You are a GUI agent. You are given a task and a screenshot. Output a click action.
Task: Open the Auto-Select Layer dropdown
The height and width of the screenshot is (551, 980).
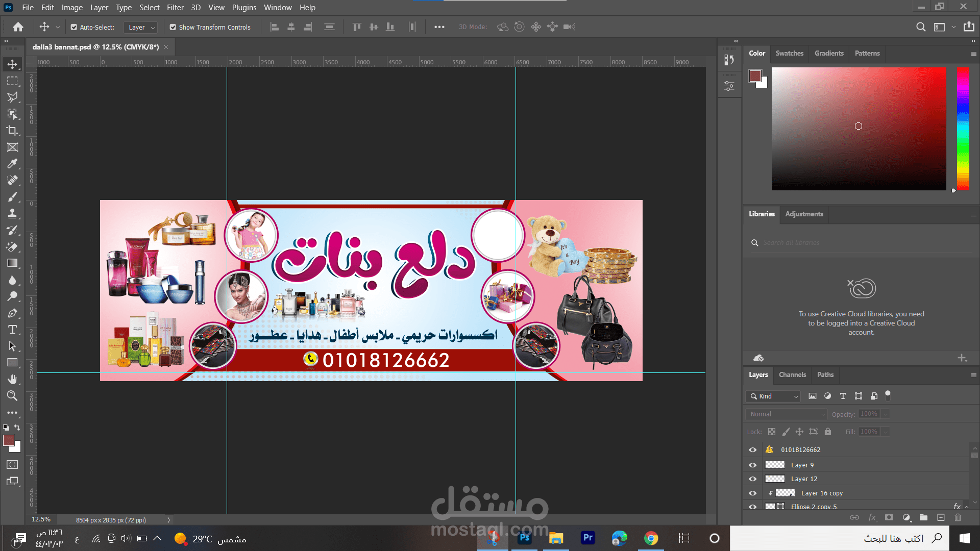pyautogui.click(x=141, y=27)
